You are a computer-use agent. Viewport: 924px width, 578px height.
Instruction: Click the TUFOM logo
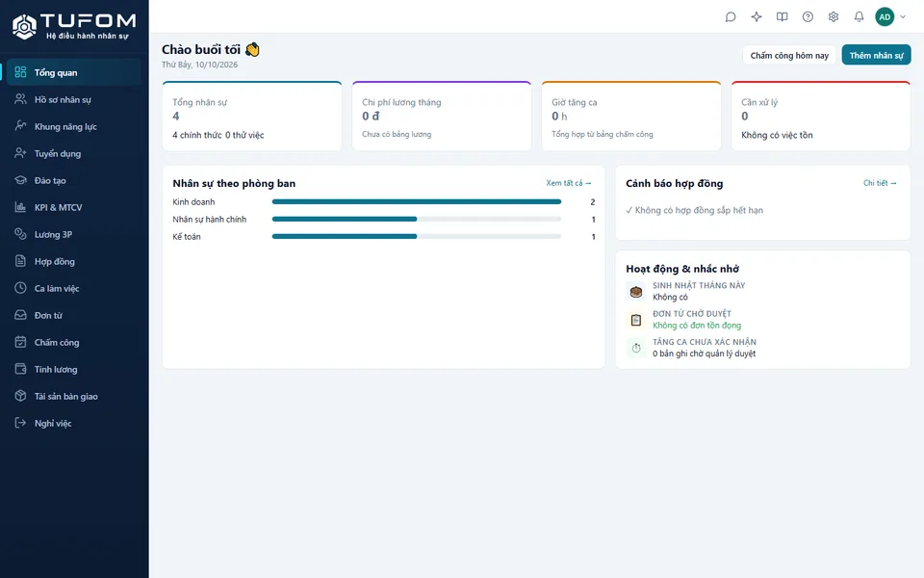click(x=74, y=27)
